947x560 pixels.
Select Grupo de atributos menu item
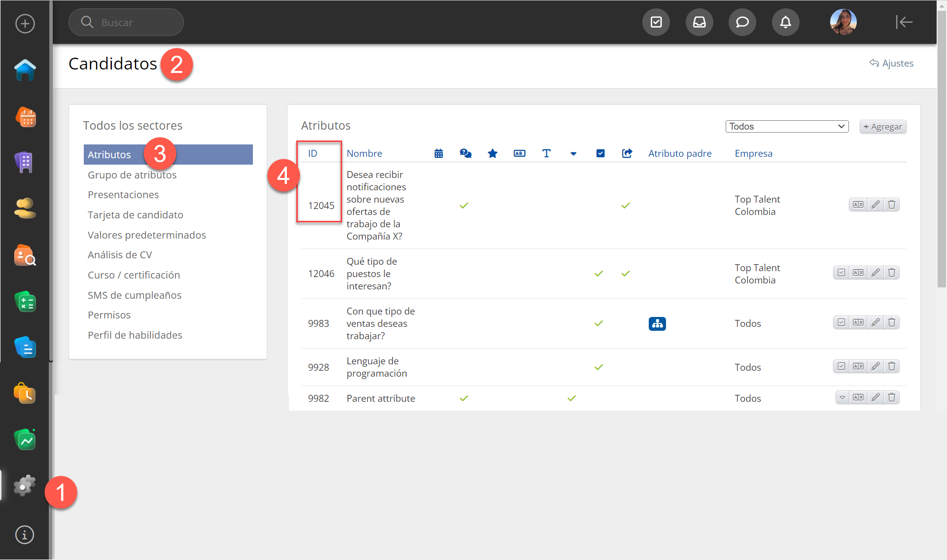pyautogui.click(x=132, y=175)
